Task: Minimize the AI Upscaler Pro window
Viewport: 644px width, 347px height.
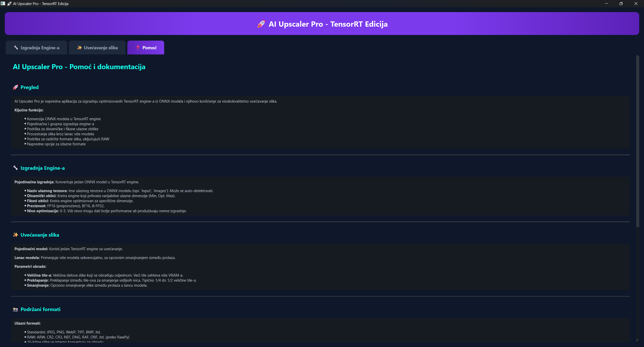Action: (606, 4)
